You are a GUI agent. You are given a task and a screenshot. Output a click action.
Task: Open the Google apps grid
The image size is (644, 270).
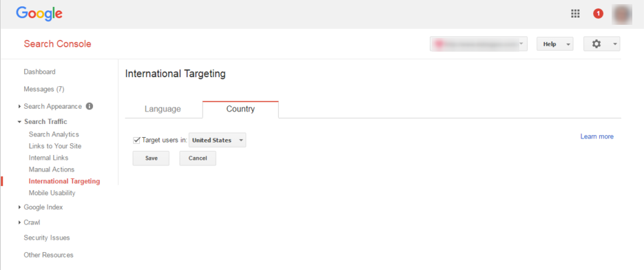575,14
